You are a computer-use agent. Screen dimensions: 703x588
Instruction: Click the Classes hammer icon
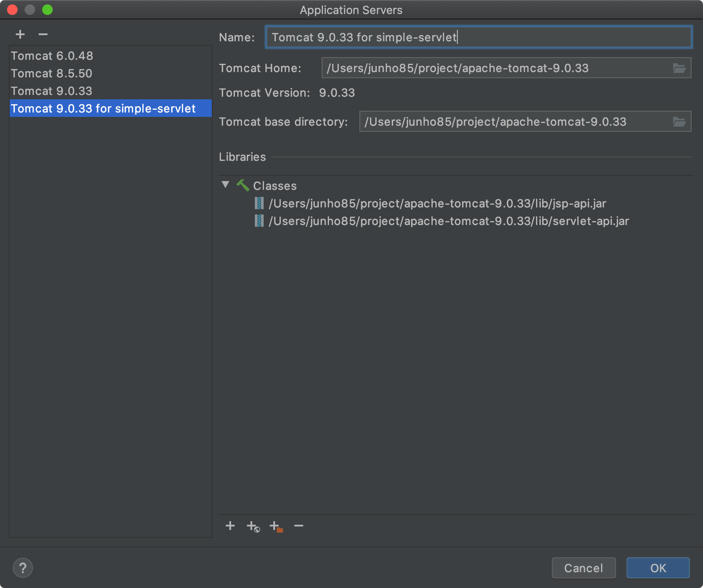(243, 185)
